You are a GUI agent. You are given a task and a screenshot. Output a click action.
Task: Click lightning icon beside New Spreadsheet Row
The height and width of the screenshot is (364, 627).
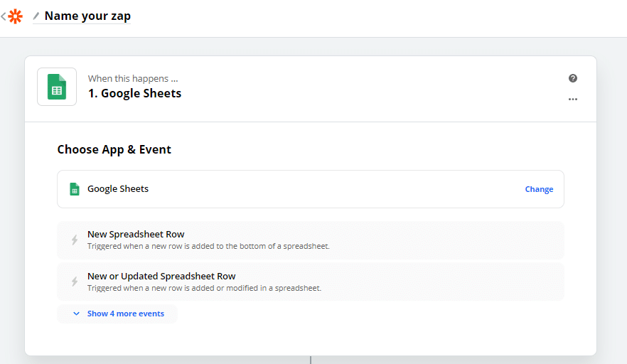click(x=75, y=240)
